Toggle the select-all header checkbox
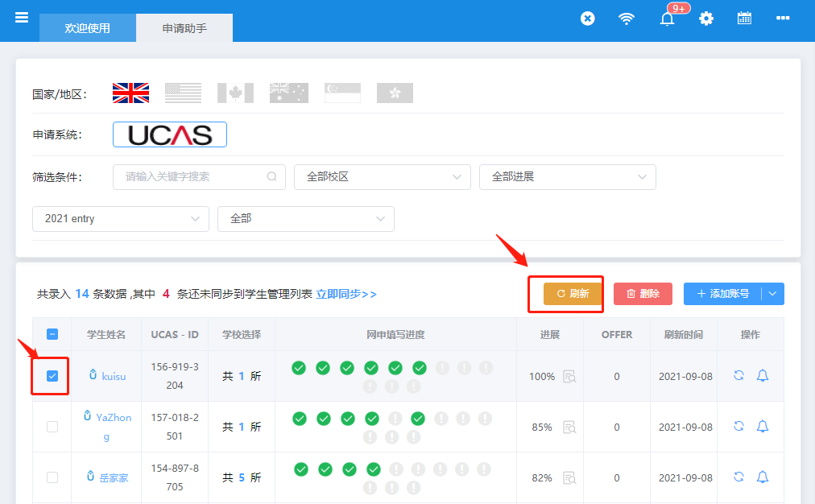815x504 pixels. 52,334
